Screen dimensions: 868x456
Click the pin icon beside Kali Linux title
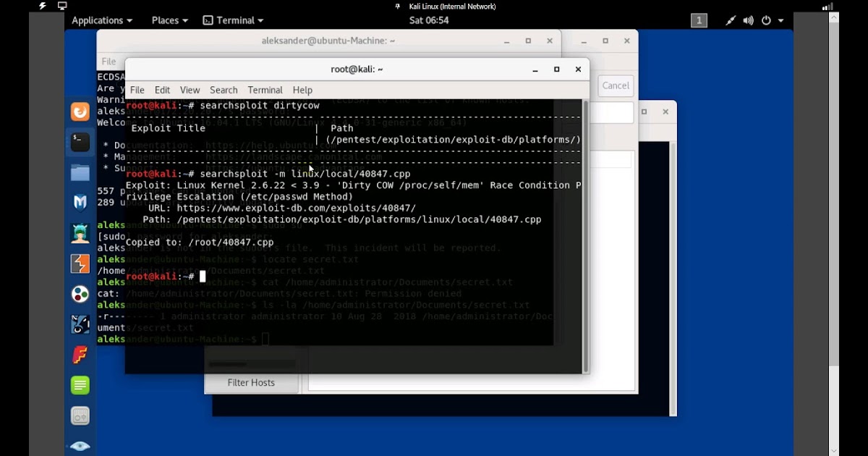pyautogui.click(x=397, y=7)
